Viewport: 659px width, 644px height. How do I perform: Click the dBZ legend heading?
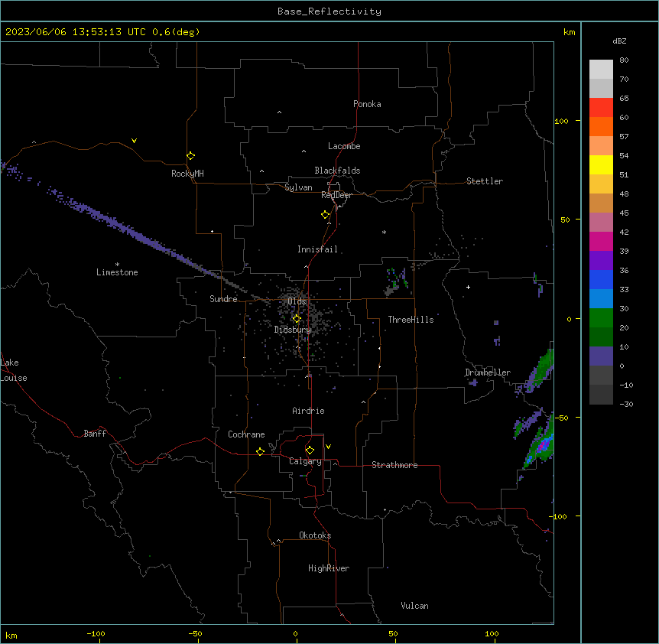tap(619, 41)
